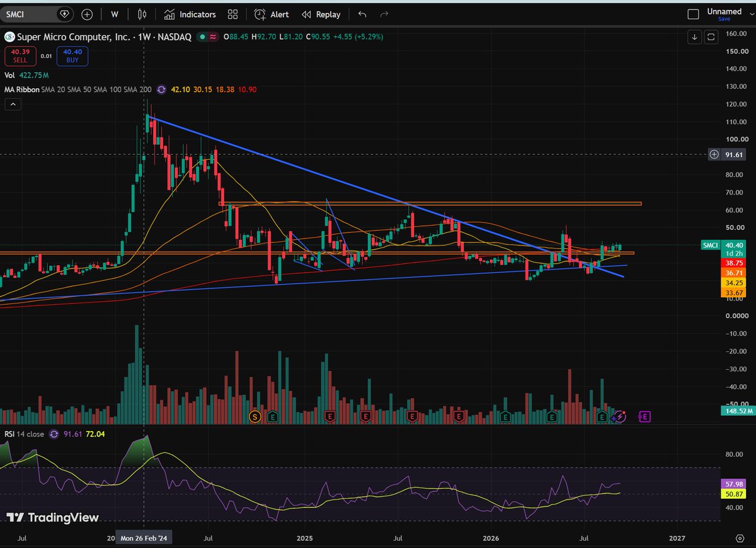Click the pink data-mode wave indicator
The image size is (756, 548).
click(214, 37)
